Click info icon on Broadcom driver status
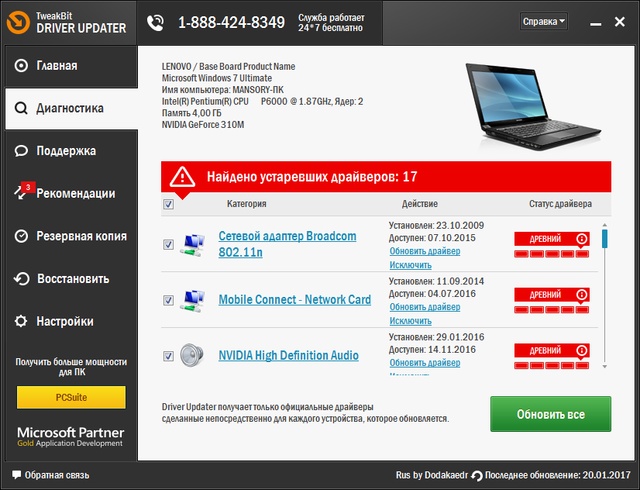This screenshot has width=640, height=490. (581, 239)
